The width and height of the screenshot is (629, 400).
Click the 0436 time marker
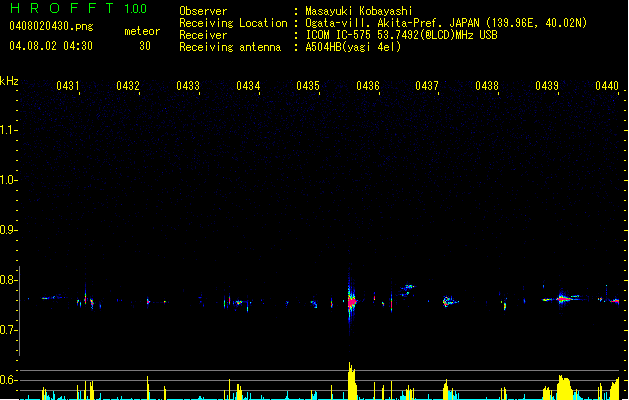[x=368, y=86]
